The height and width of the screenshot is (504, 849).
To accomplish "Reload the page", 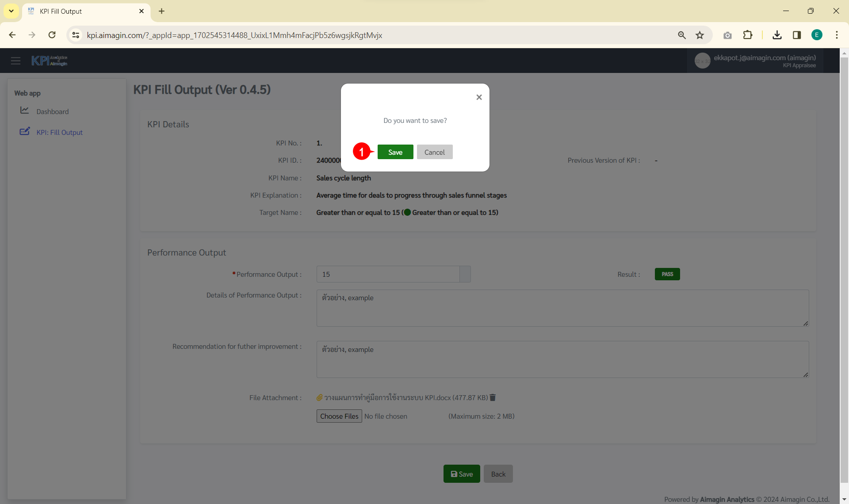I will (52, 35).
